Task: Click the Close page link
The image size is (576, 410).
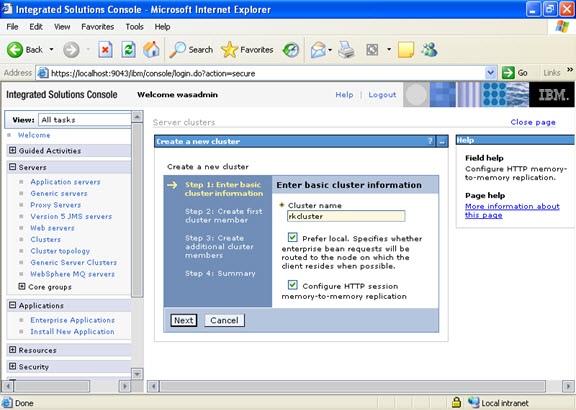Action: (x=533, y=122)
